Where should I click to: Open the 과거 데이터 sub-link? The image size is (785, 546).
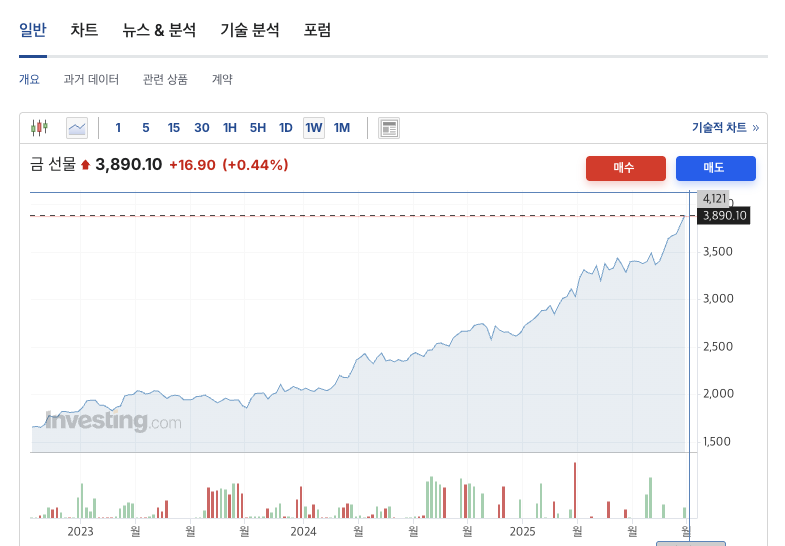point(91,79)
